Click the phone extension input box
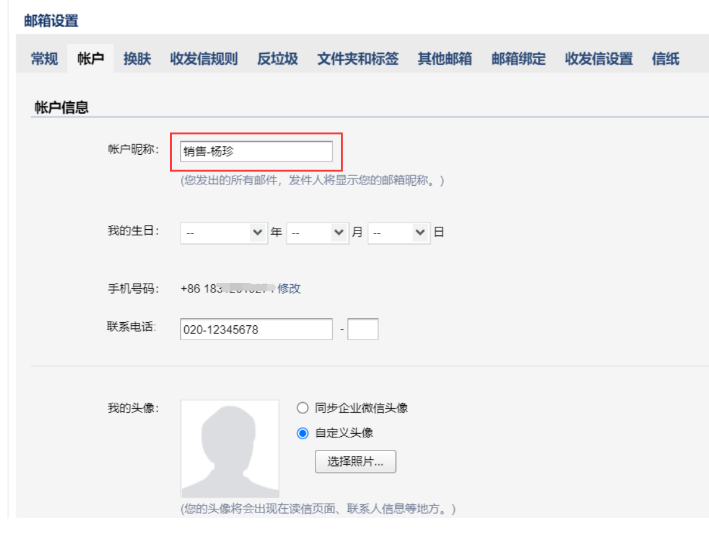The width and height of the screenshot is (709, 538). coord(363,329)
